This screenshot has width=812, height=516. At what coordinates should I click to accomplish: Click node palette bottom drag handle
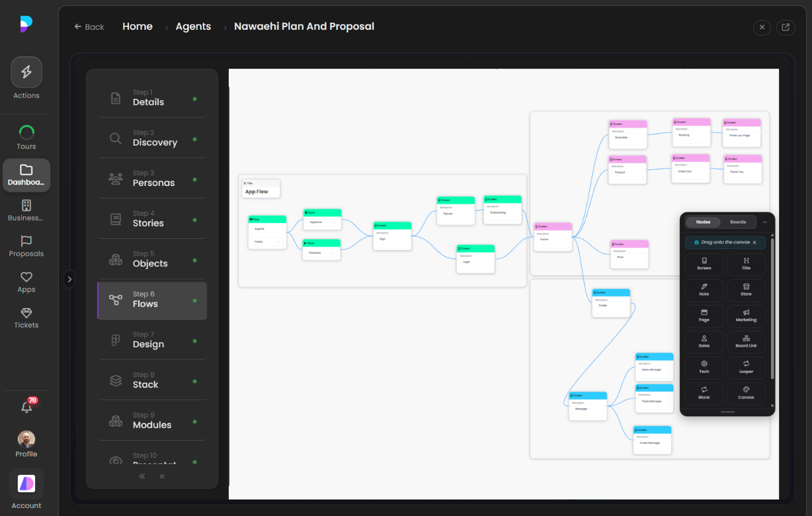[727, 411]
